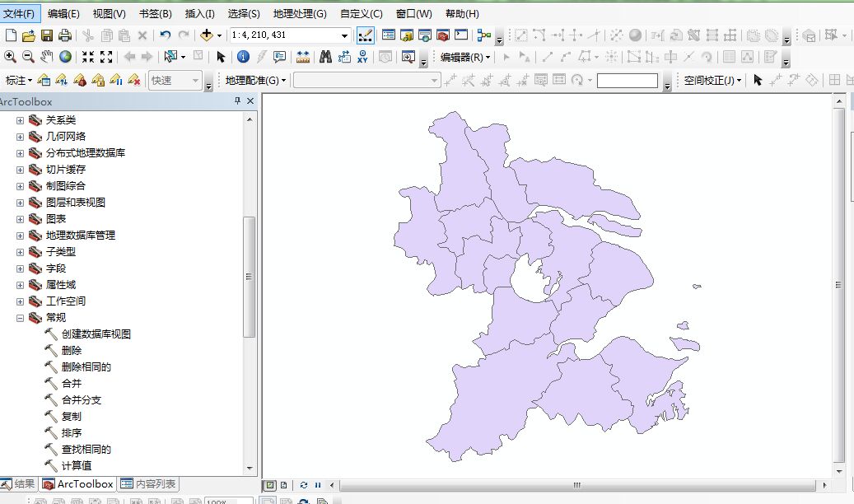This screenshot has width=854, height=504.
Task: Open the 地理处理(G) menu
Action: [x=299, y=14]
